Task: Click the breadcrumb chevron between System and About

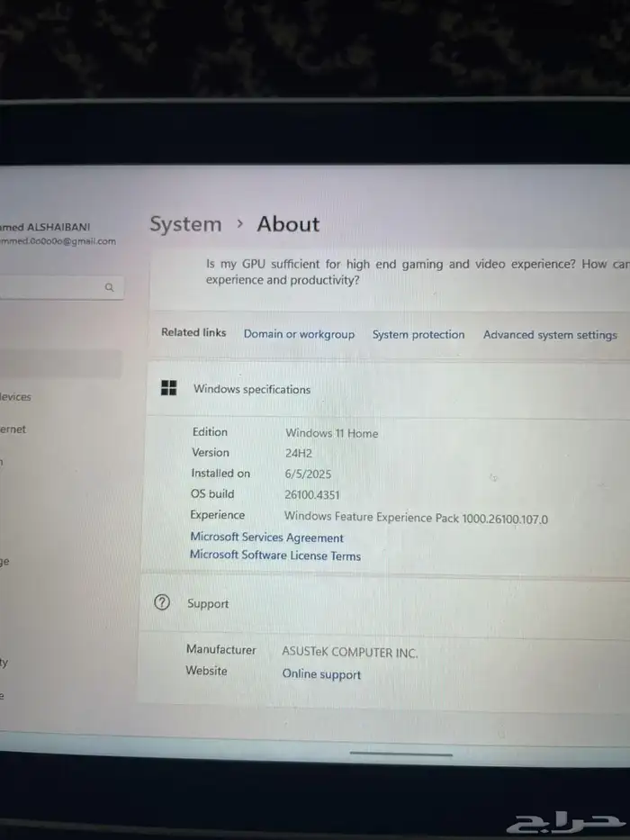Action: pyautogui.click(x=240, y=222)
